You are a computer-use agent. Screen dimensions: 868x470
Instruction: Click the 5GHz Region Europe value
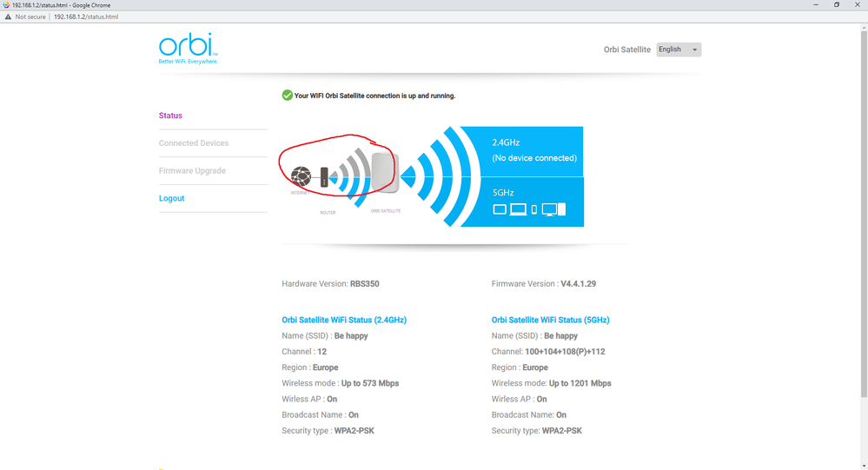535,367
